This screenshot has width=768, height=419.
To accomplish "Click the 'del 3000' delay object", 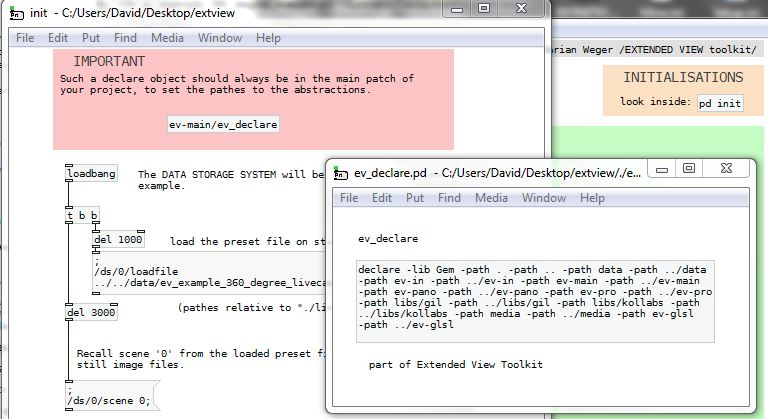I will (90, 312).
